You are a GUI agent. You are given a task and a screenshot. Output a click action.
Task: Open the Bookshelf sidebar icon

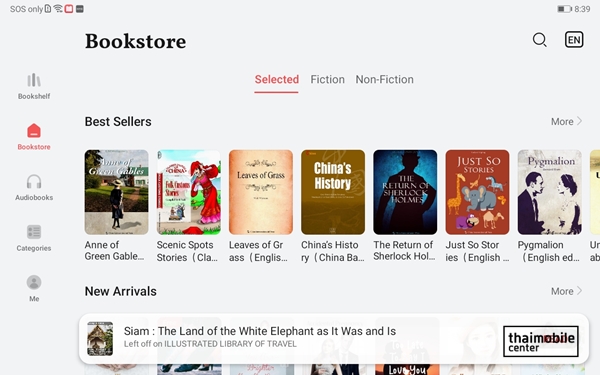34,80
